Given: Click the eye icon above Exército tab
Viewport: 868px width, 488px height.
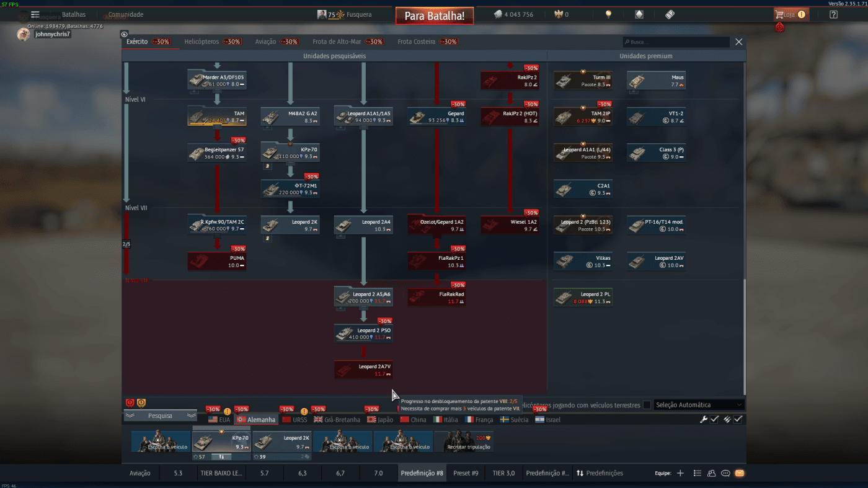Looking at the screenshot, I should click(124, 34).
